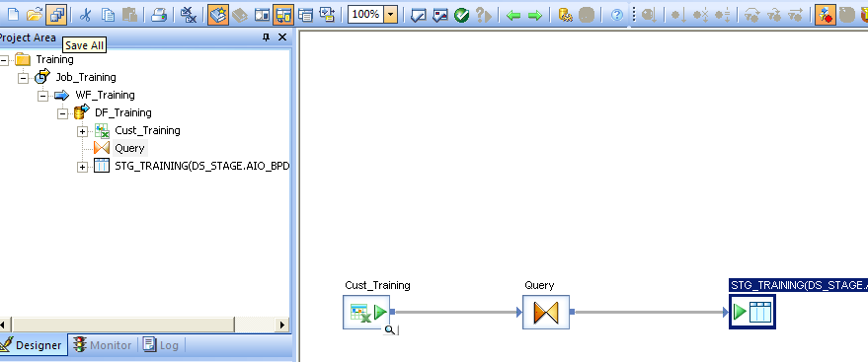Expand the STG_TRAINING tree node
Viewport: 868px width, 362px height.
coord(83,167)
